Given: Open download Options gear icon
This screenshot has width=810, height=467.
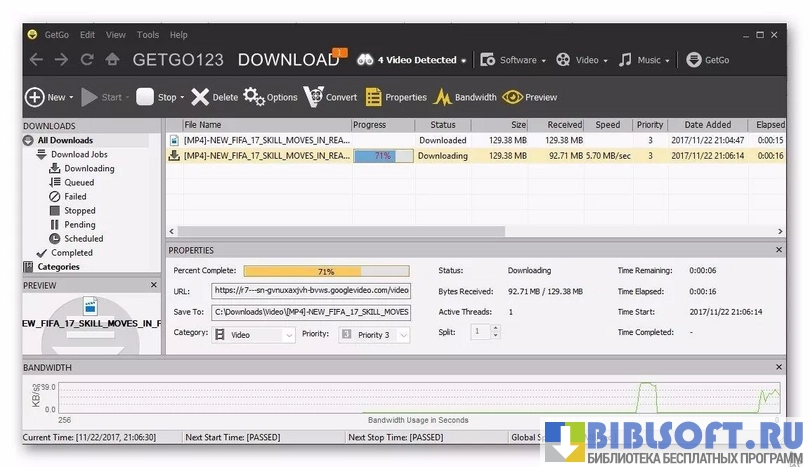Looking at the screenshot, I should (254, 97).
